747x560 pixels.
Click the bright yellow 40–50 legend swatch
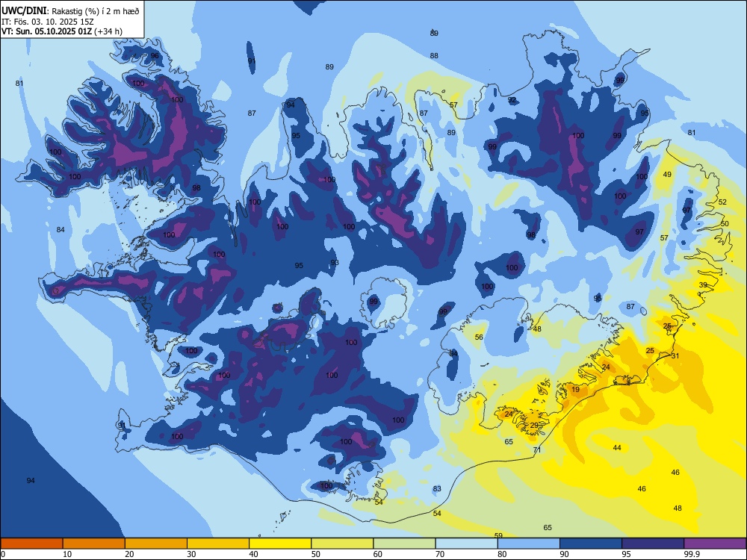click(x=280, y=544)
